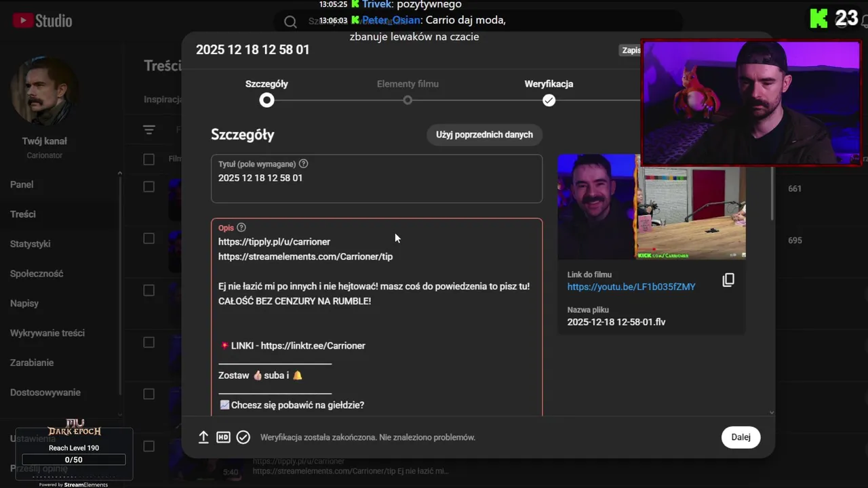868x488 pixels.
Task: Open Wykrywanie treści in the sidebar
Action: tap(47, 333)
